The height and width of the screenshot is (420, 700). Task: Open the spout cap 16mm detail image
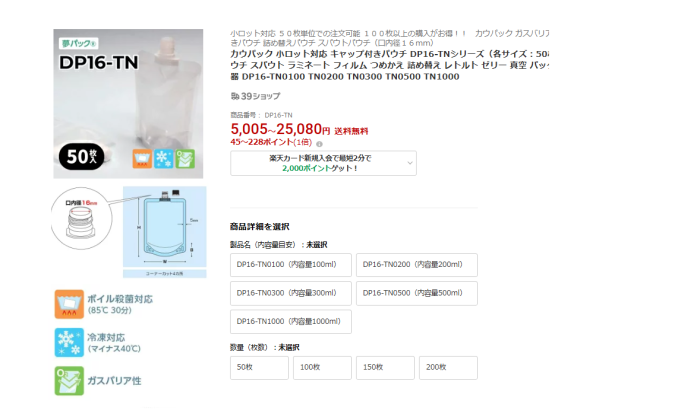(81, 218)
